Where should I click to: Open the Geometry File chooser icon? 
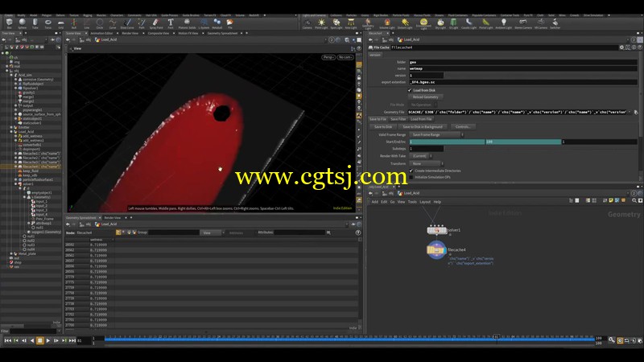coord(636,112)
